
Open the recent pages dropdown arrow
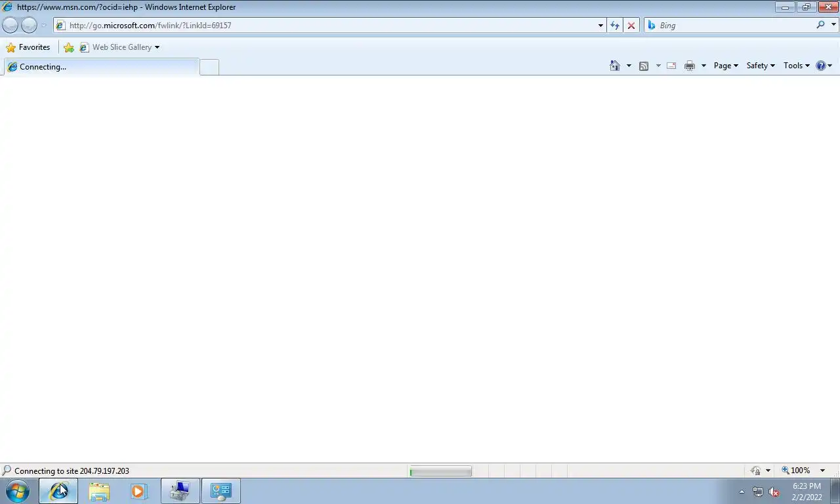pos(44,26)
